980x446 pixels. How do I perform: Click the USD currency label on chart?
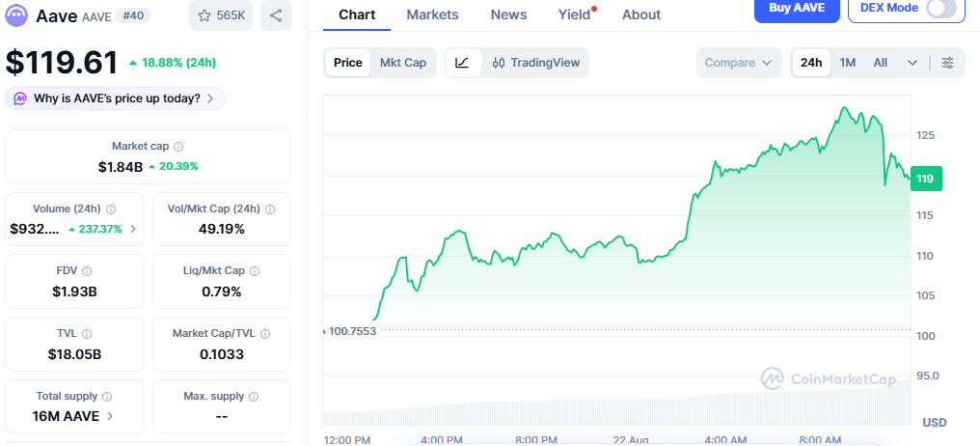(x=935, y=423)
